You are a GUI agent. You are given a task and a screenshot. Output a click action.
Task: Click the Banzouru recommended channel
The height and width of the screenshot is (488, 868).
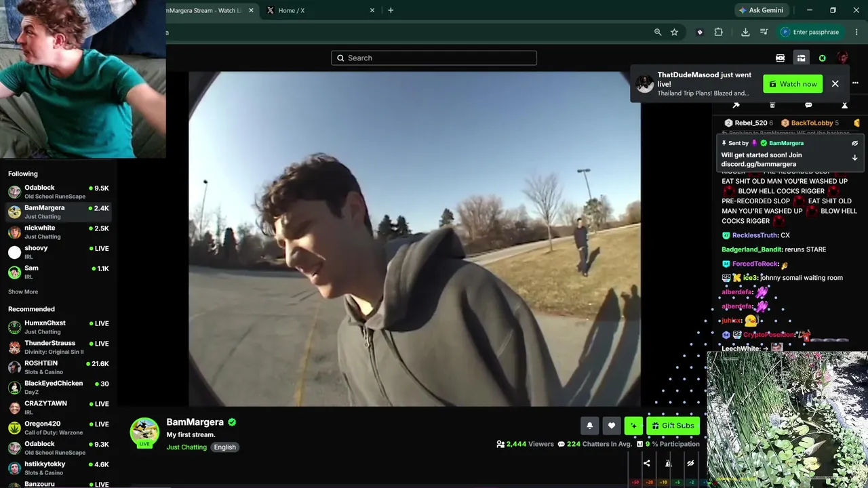point(58,483)
